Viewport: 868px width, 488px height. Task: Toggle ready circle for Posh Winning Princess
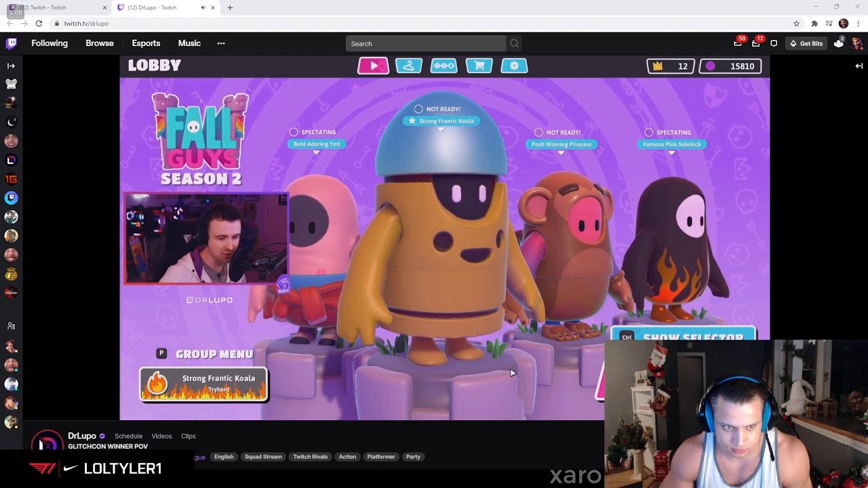click(538, 132)
